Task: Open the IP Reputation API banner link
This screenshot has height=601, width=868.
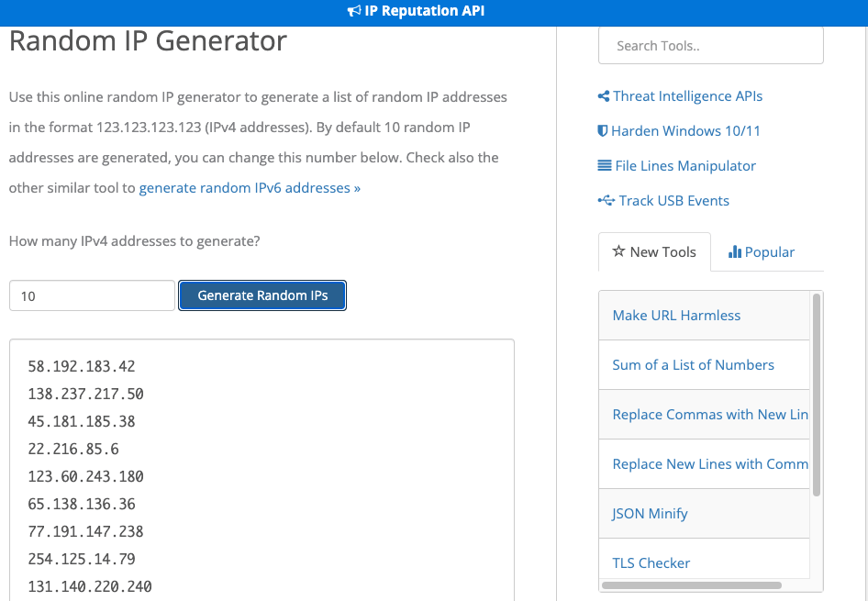Action: pyautogui.click(x=417, y=11)
